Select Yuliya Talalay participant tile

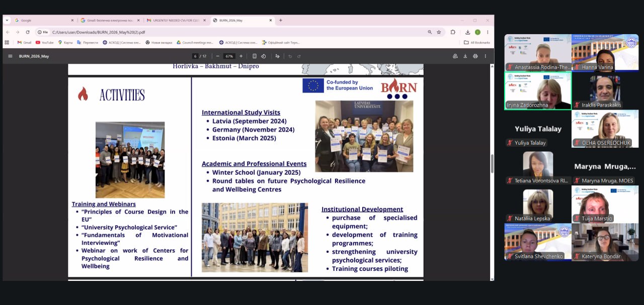[538, 129]
